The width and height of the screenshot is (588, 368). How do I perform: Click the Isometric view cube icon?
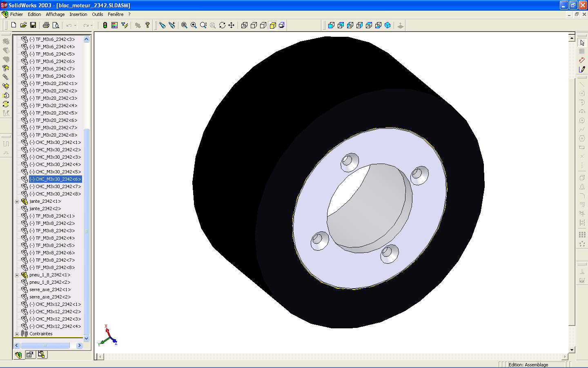pyautogui.click(x=388, y=25)
